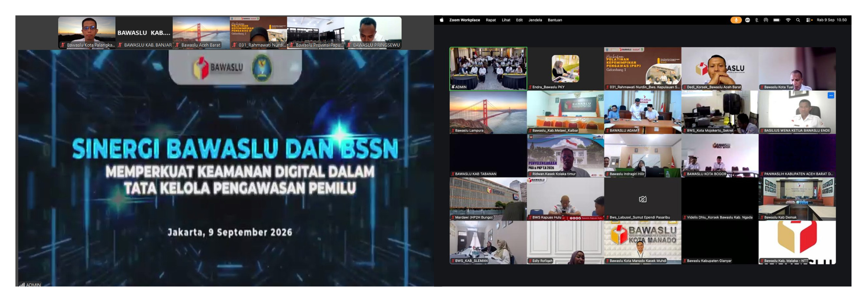Select Bawaslu Kota Palangka thumbnail in top strip
This screenshot has height=302, width=868.
coord(87,33)
